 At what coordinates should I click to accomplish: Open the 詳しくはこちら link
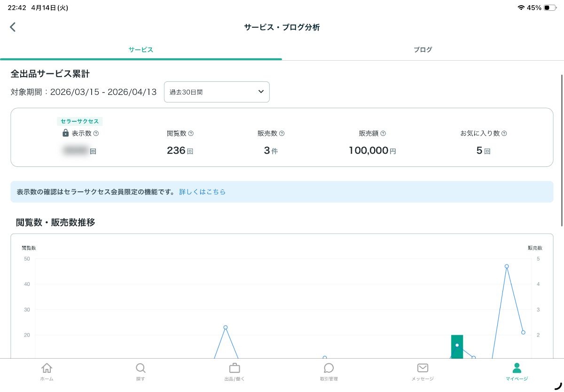click(x=203, y=192)
